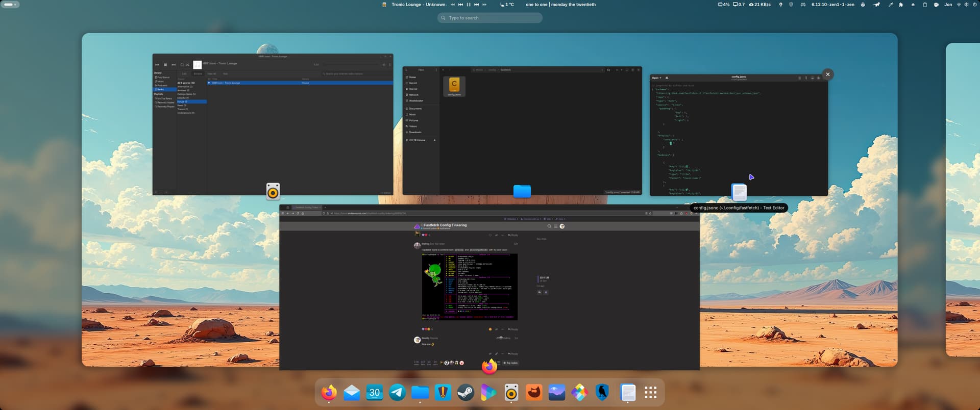This screenshot has height=410, width=980.
Task: Show all applications grid
Action: 650,393
